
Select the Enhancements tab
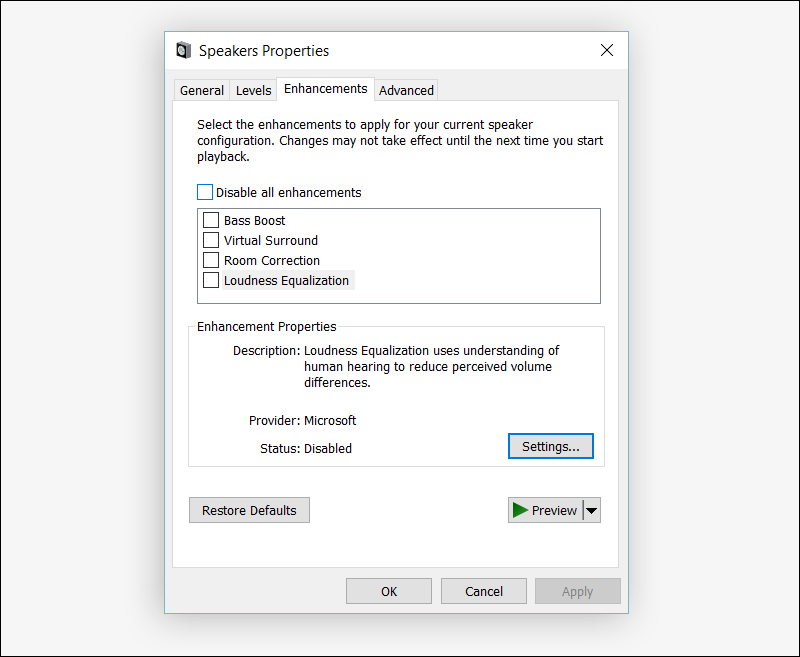325,89
